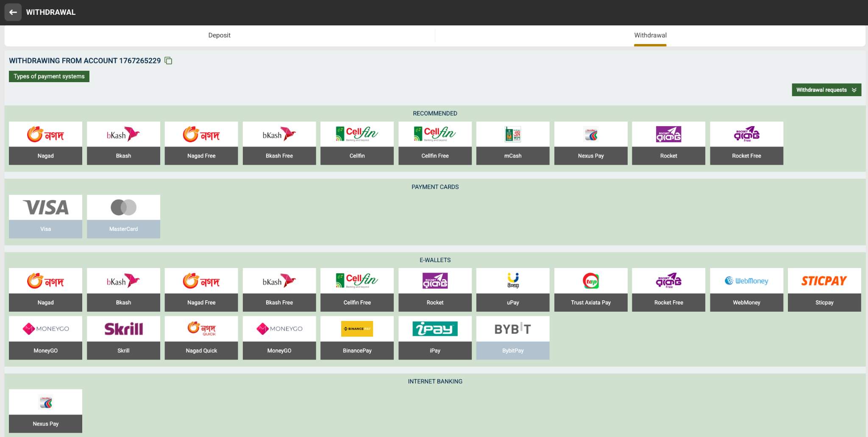Select Nagad Free under Recommended
Screen dimensions: 868x437
coord(201,143)
